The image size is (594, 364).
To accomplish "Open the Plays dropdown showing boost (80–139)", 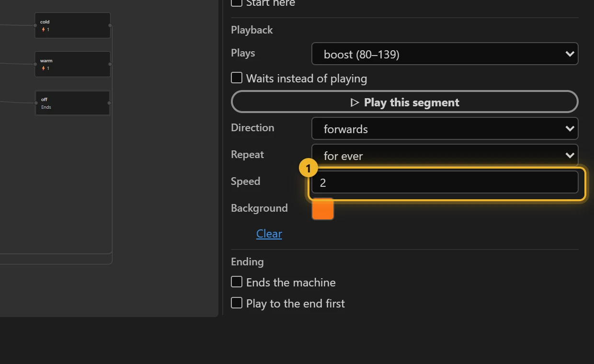I will pyautogui.click(x=445, y=54).
